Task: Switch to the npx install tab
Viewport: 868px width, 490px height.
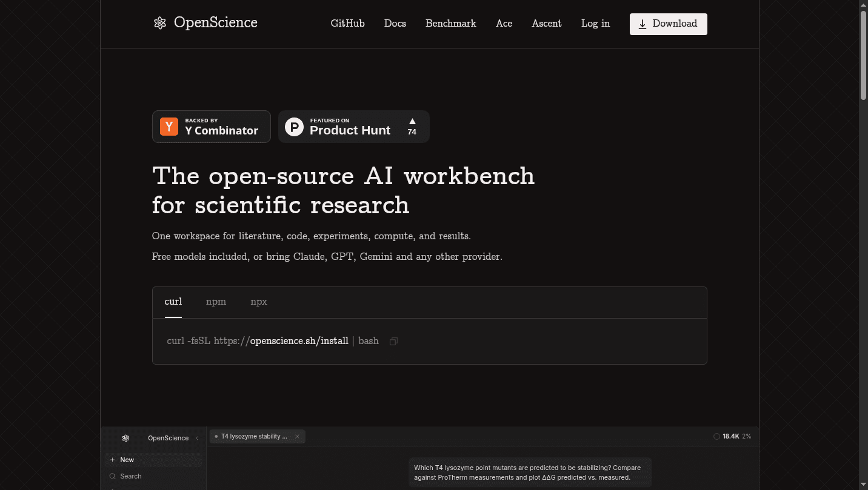Action: (259, 302)
